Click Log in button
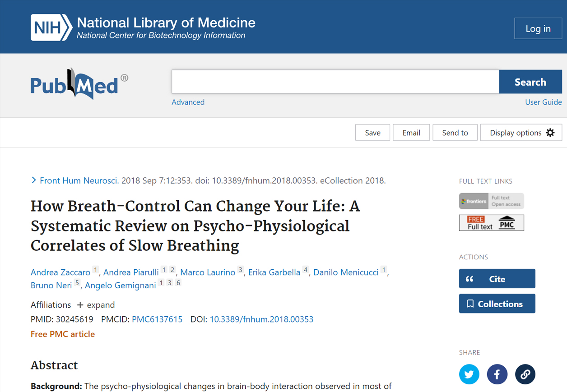The width and height of the screenshot is (567, 392). tap(538, 28)
